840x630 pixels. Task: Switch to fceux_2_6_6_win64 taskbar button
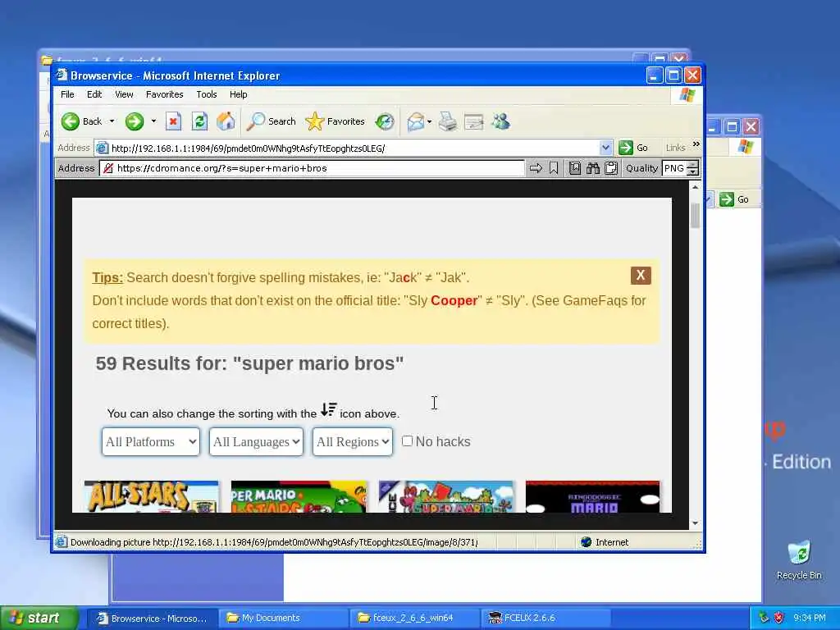point(416,619)
